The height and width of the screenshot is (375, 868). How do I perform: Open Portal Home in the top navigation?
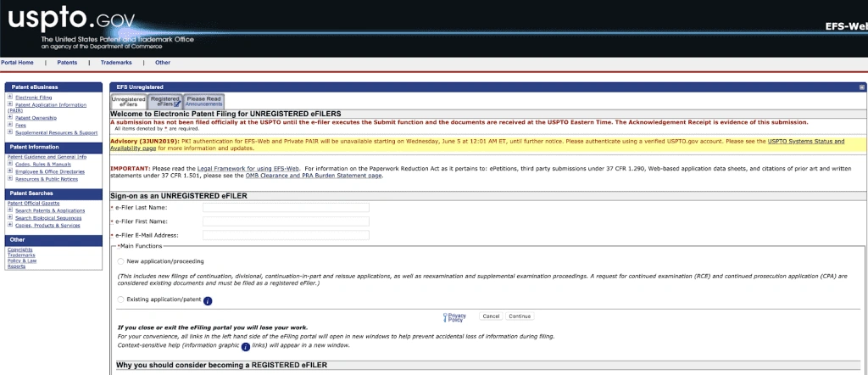coord(17,63)
